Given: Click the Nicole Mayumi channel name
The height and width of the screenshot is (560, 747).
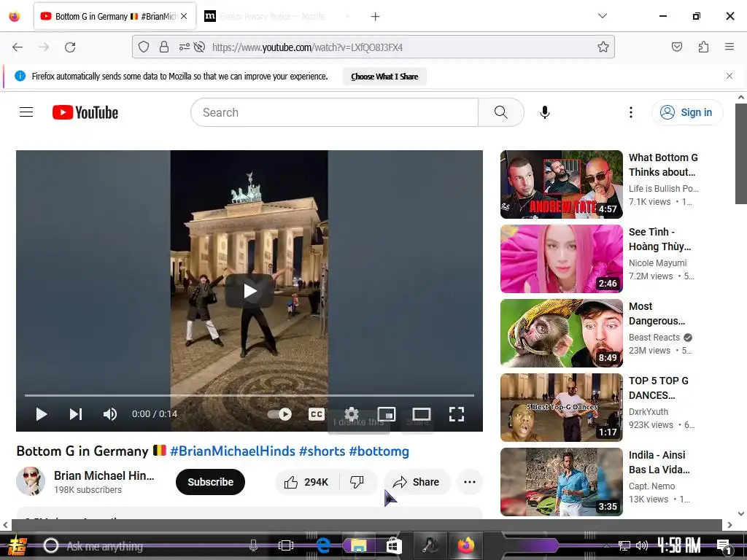Looking at the screenshot, I should [657, 262].
